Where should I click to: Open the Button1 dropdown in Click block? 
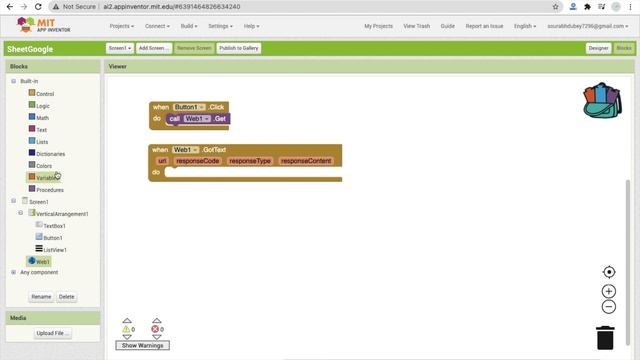pos(190,107)
